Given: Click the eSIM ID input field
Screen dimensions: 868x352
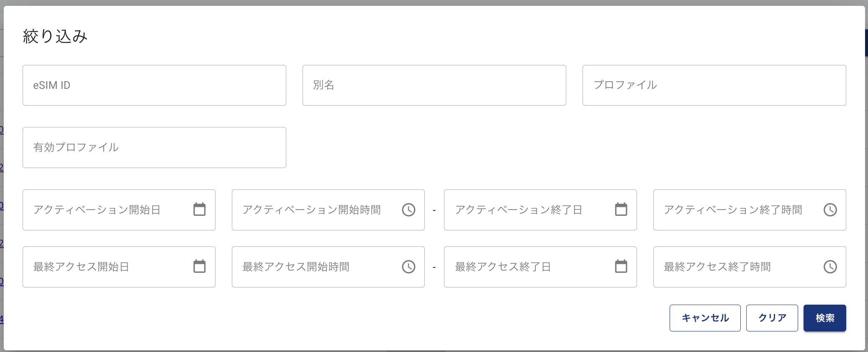Looking at the screenshot, I should (x=154, y=85).
